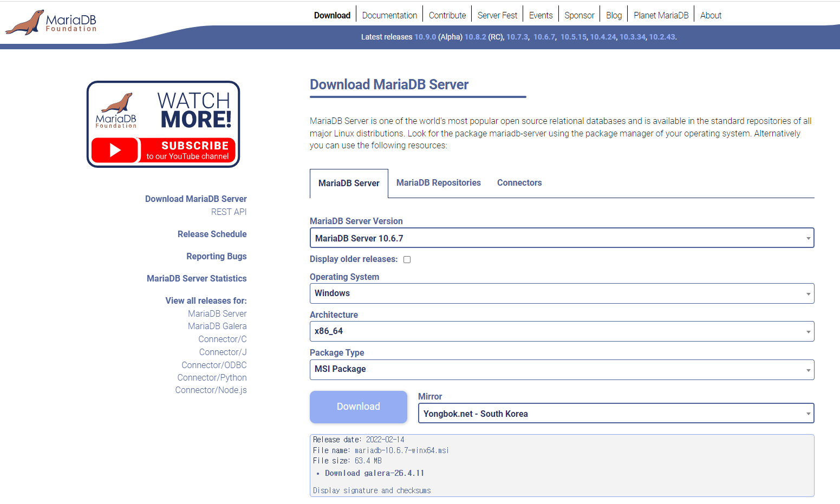Viewport: 840px width, 504px height.
Task: Open the Connector/C releases link
Action: (222, 339)
